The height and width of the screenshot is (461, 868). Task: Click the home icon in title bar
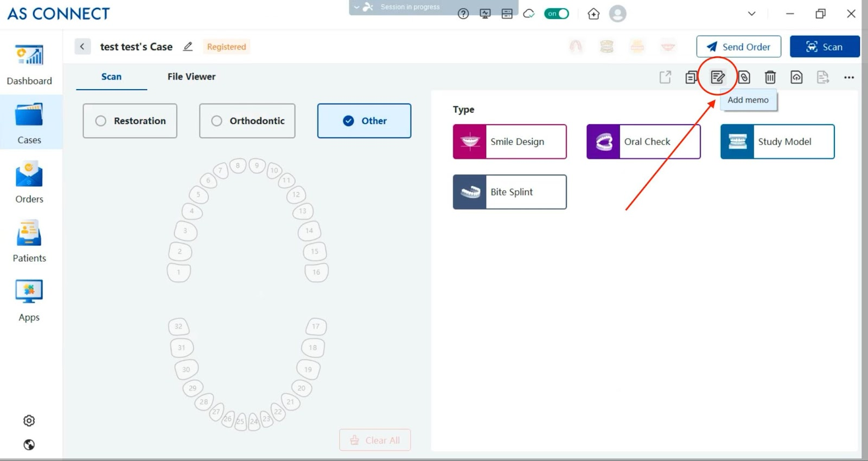click(x=593, y=14)
